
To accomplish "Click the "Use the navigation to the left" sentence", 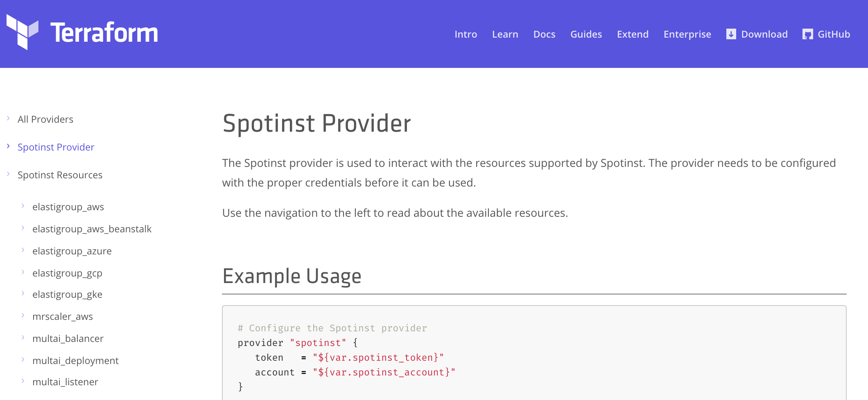I will coord(395,213).
